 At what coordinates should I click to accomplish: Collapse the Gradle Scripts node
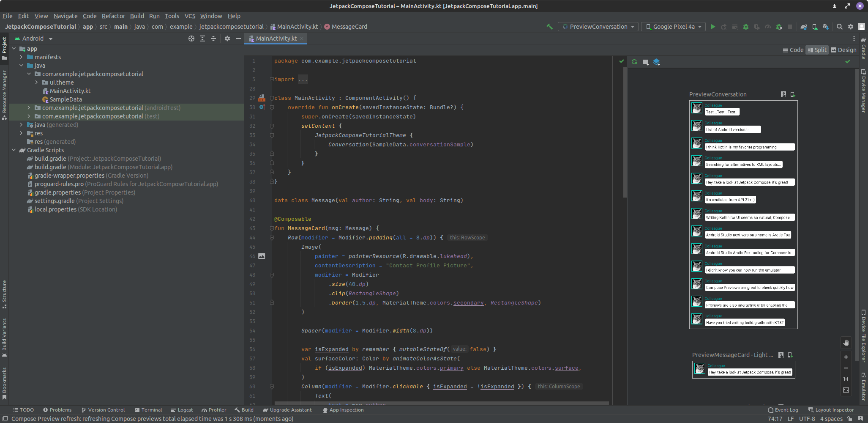(x=14, y=150)
